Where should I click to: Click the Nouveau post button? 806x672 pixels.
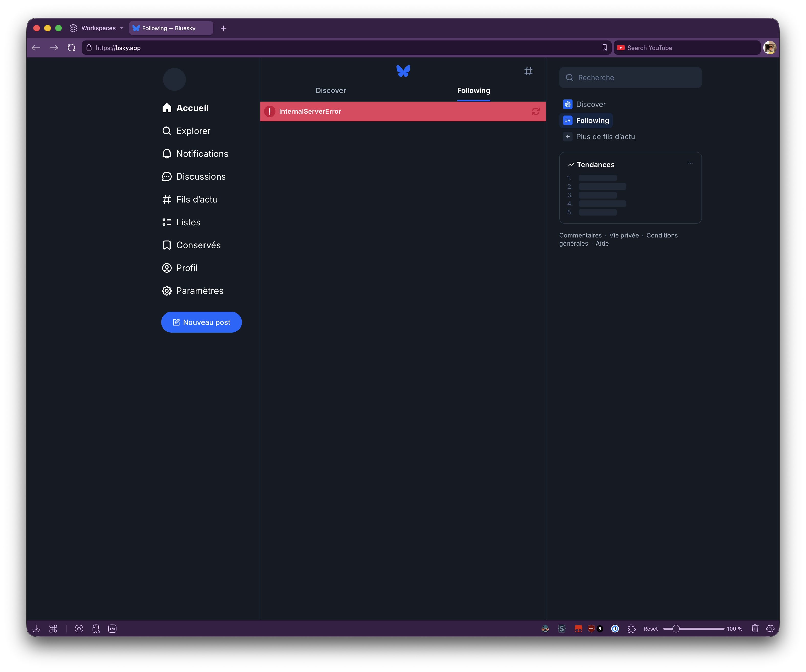(x=201, y=322)
